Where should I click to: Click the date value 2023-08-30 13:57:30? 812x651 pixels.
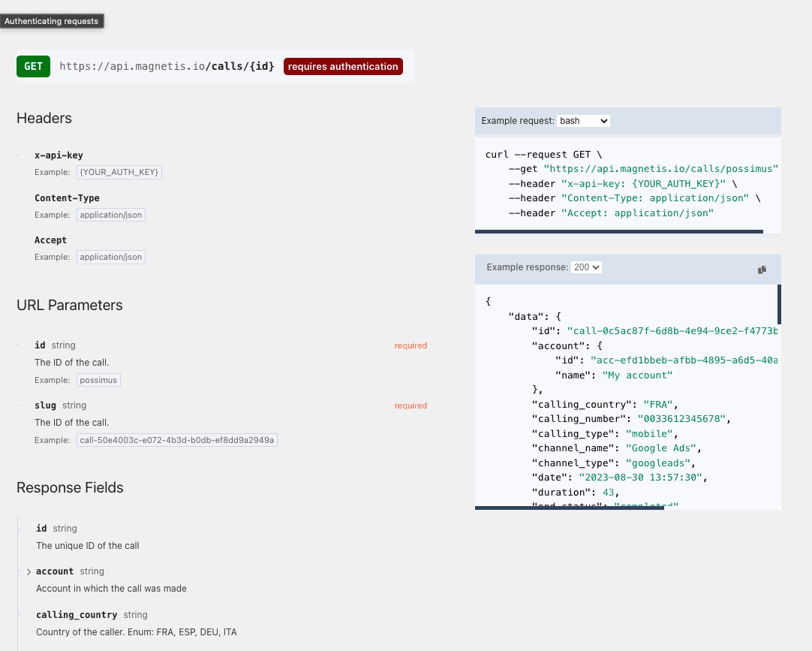click(x=641, y=478)
